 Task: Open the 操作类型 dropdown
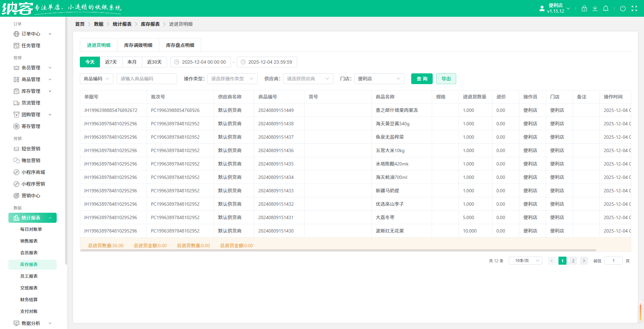(232, 79)
